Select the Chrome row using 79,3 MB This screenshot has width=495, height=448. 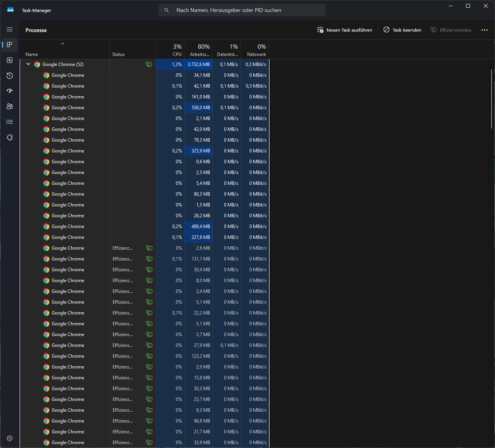click(x=144, y=140)
